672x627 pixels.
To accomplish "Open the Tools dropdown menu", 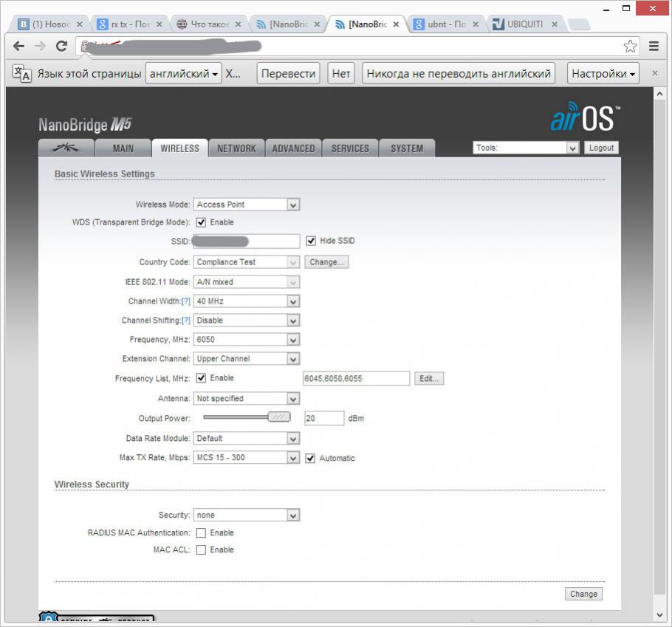I will pos(526,148).
